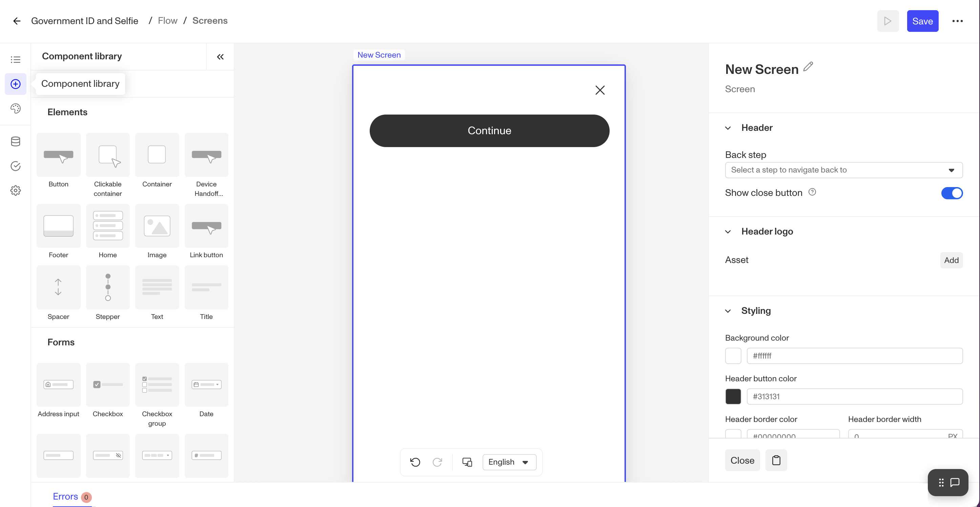980x507 pixels.
Task: Open the Errors tab
Action: (x=65, y=496)
